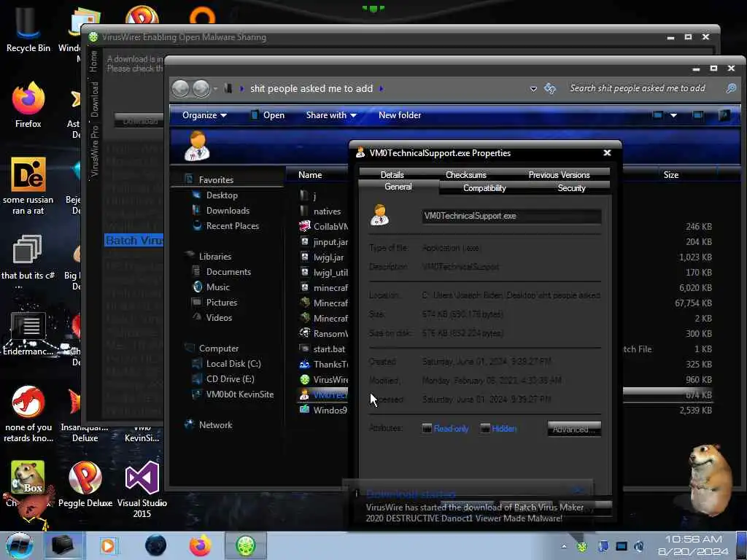Click the volume icon in system tray
The image size is (747, 560).
pyautogui.click(x=639, y=546)
